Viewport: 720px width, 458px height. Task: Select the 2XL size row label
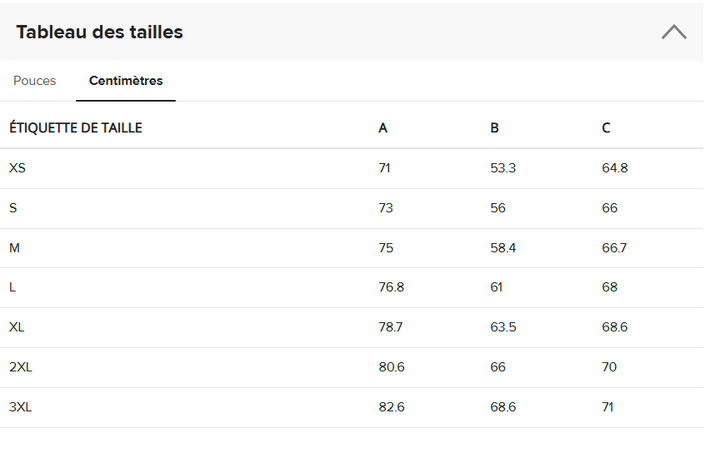(x=21, y=367)
